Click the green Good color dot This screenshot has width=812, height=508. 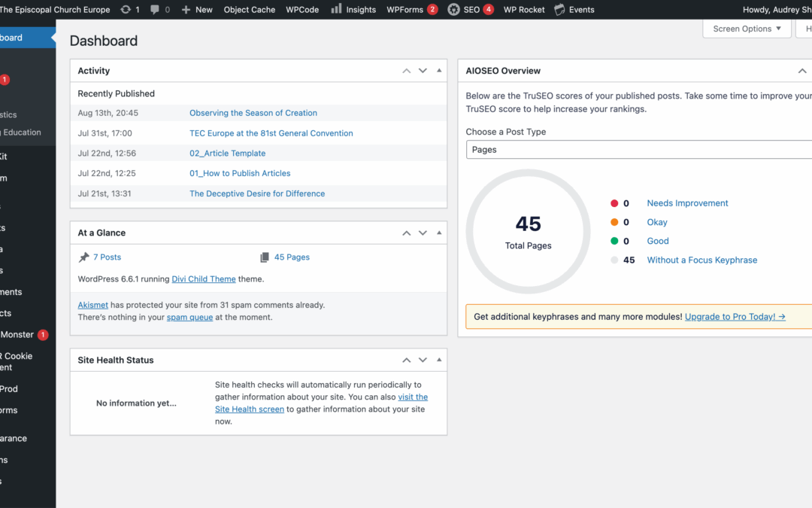tap(614, 241)
